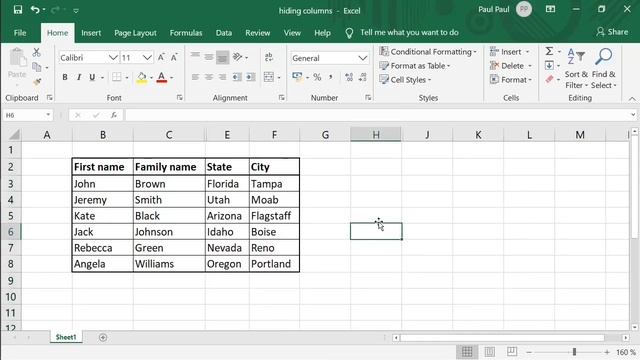The image size is (640, 360).
Task: Click Ribbon Display Options icon
Action: pos(550,9)
